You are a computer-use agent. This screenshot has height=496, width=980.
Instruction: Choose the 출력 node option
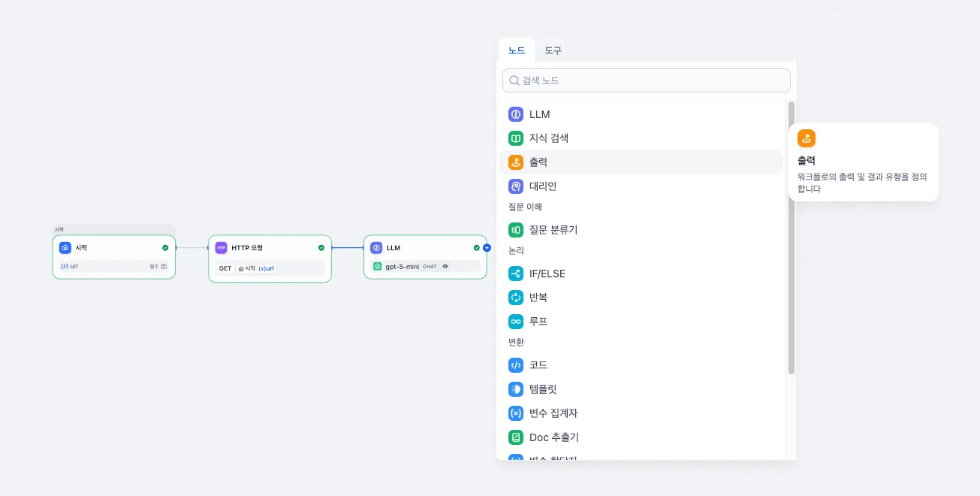tap(538, 162)
